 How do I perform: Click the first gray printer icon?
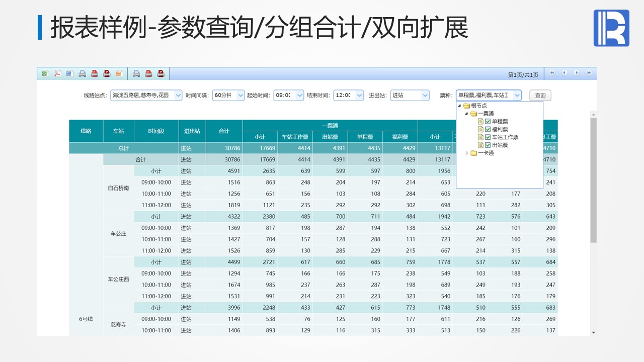82,74
